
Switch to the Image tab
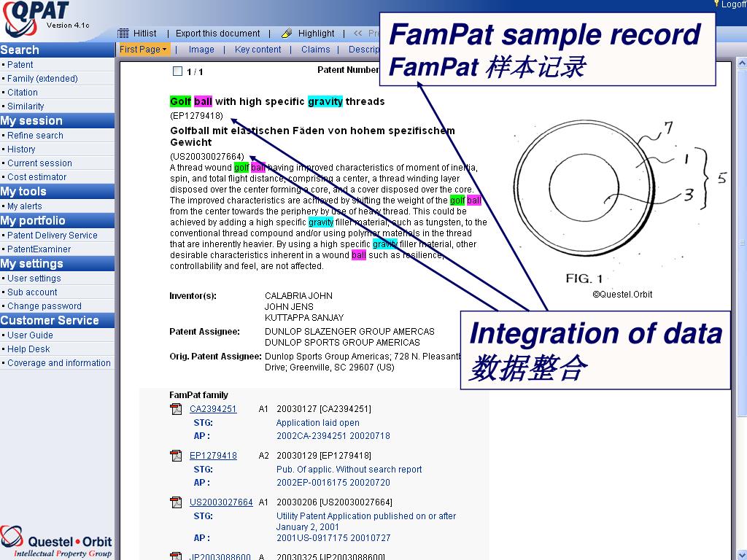[x=201, y=50]
